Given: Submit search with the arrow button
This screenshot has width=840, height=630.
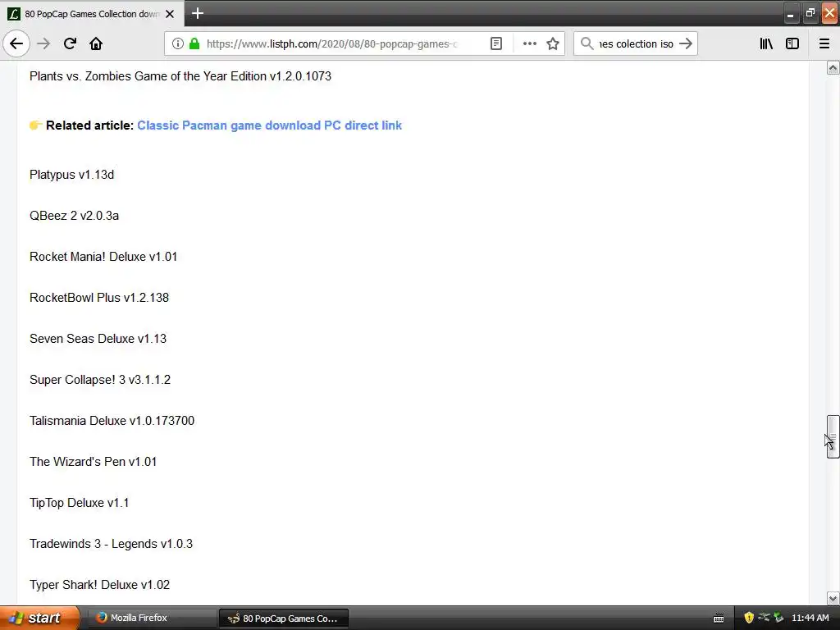Looking at the screenshot, I should click(686, 44).
